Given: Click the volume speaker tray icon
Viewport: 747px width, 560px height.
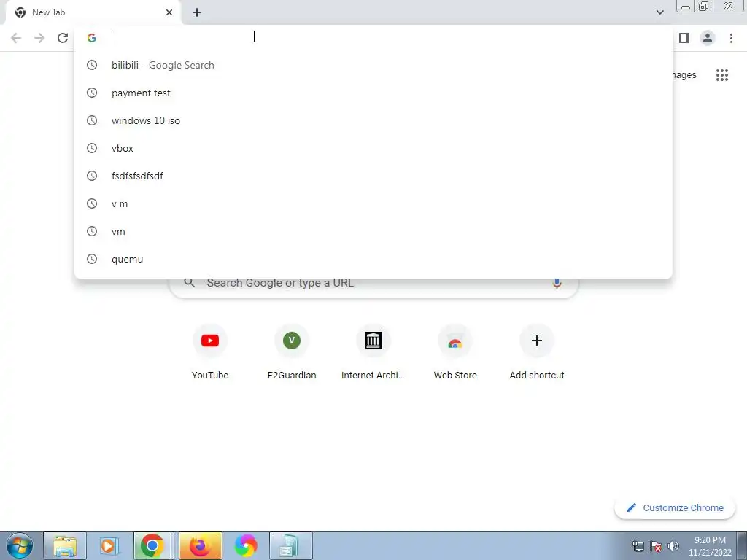Looking at the screenshot, I should click(673, 546).
